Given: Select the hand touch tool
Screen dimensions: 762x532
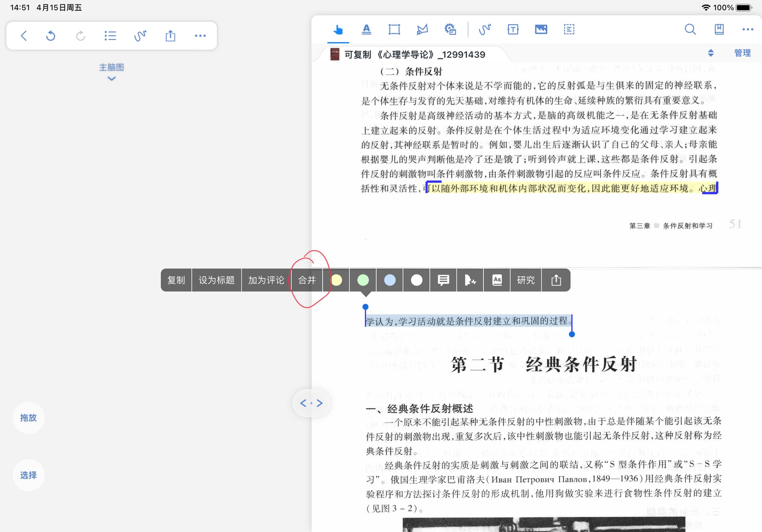Looking at the screenshot, I should click(338, 30).
